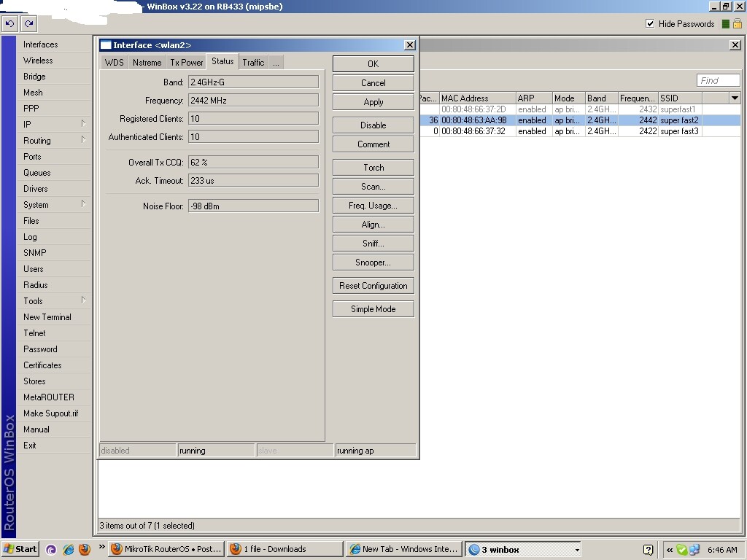The width and height of the screenshot is (747, 560).
Task: Click the Windows Start button
Action: (20, 549)
